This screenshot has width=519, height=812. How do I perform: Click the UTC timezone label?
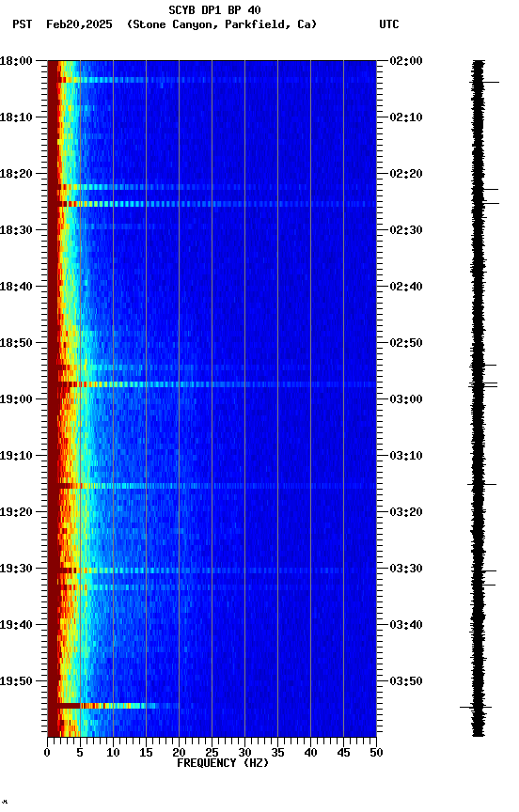click(x=389, y=24)
